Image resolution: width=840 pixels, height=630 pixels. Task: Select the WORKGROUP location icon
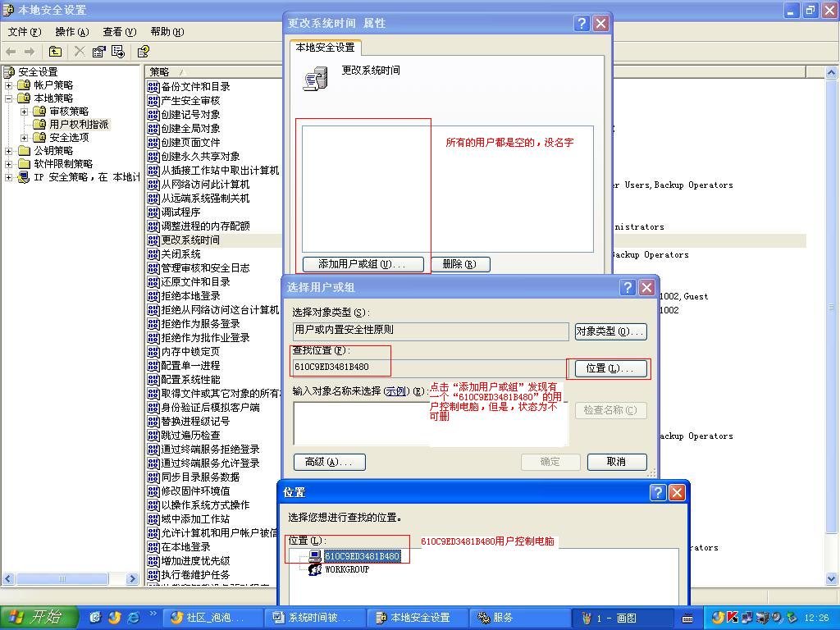click(x=314, y=569)
